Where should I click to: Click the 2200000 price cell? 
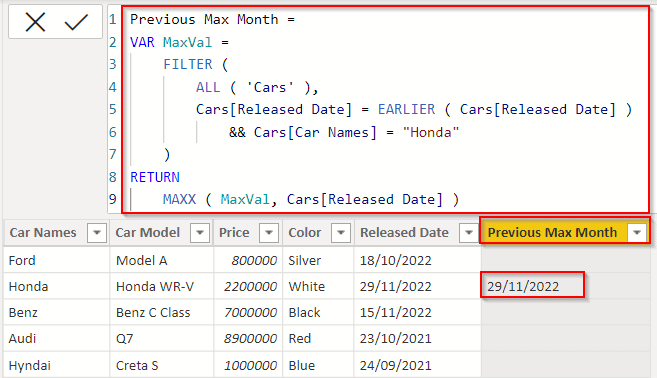click(248, 286)
